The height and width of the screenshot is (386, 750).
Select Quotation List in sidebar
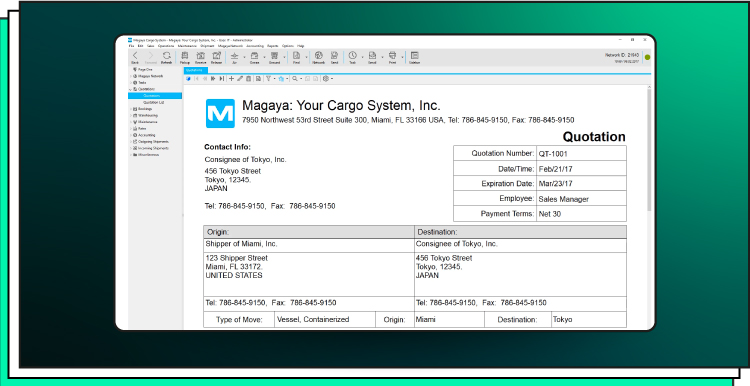pos(154,102)
